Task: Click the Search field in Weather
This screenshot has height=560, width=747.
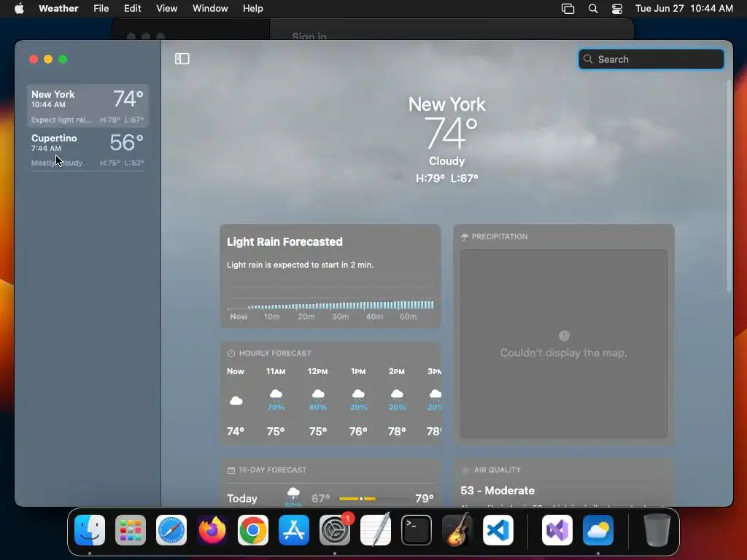Action: pyautogui.click(x=651, y=59)
